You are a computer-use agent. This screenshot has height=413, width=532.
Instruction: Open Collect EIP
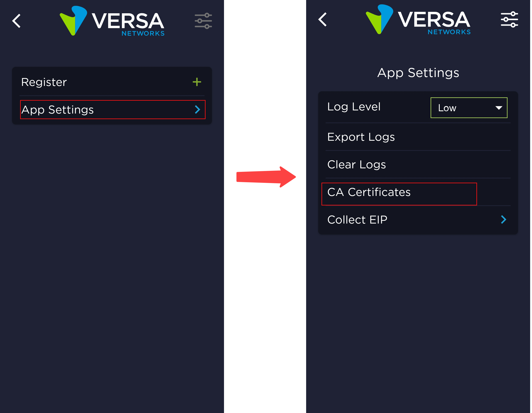pyautogui.click(x=357, y=220)
